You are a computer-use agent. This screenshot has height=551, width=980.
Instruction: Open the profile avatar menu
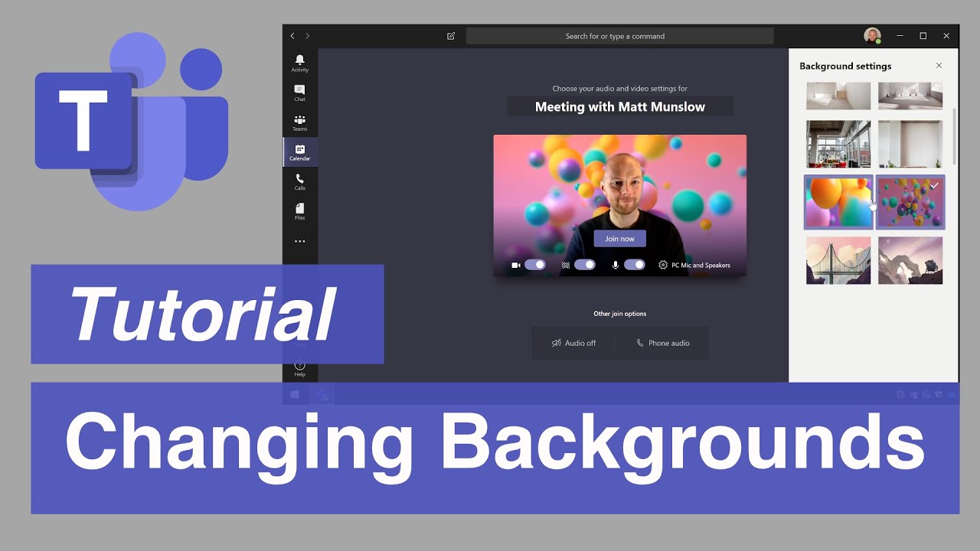872,36
